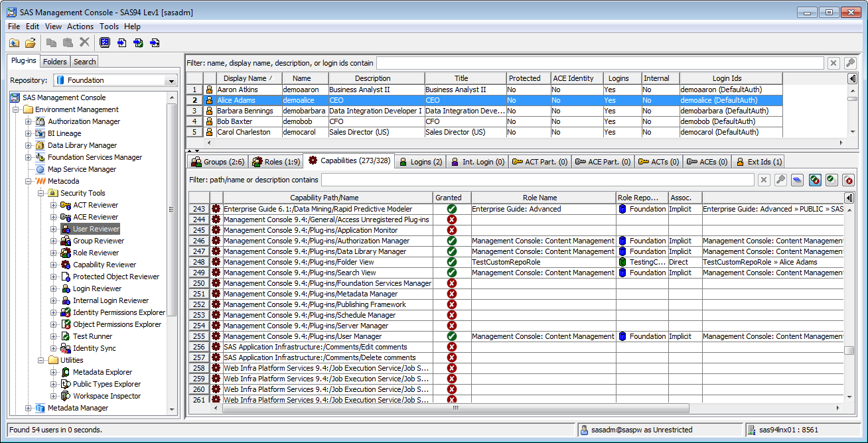Click the document with green checkmark toolbar icon
868x443 pixels.
pyautogui.click(x=138, y=42)
